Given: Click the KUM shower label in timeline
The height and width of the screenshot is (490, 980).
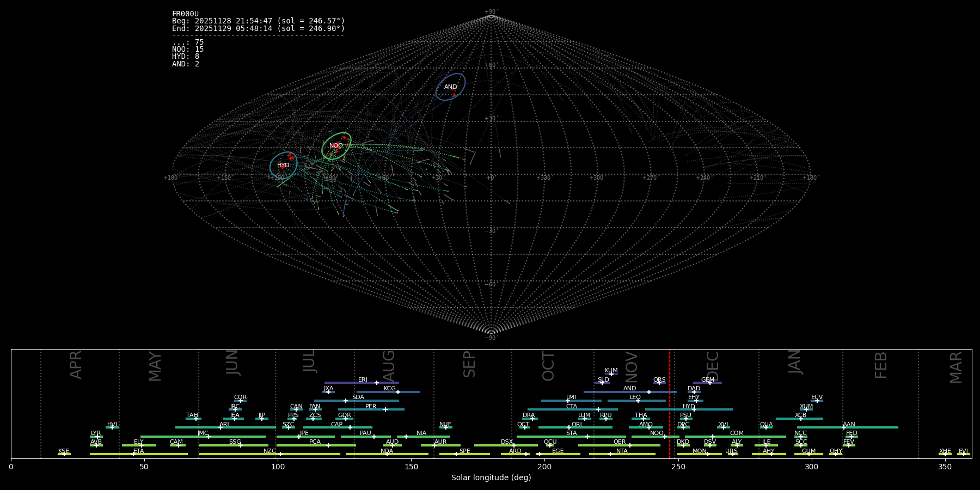Looking at the screenshot, I should [611, 371].
